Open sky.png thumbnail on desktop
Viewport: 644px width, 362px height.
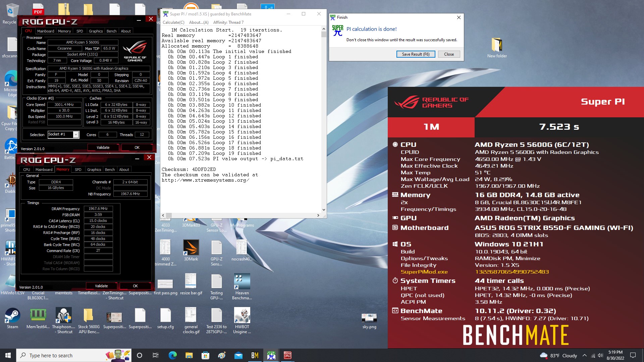click(x=369, y=321)
